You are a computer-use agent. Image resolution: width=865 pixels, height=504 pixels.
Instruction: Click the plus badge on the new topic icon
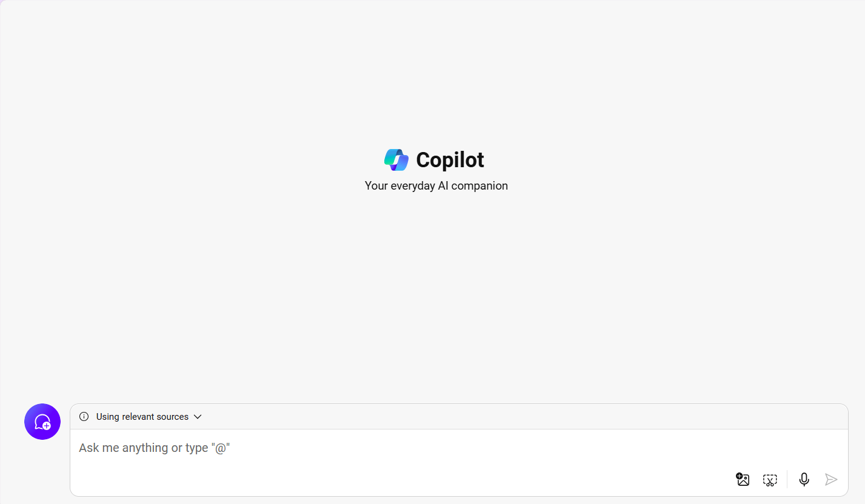[47, 425]
